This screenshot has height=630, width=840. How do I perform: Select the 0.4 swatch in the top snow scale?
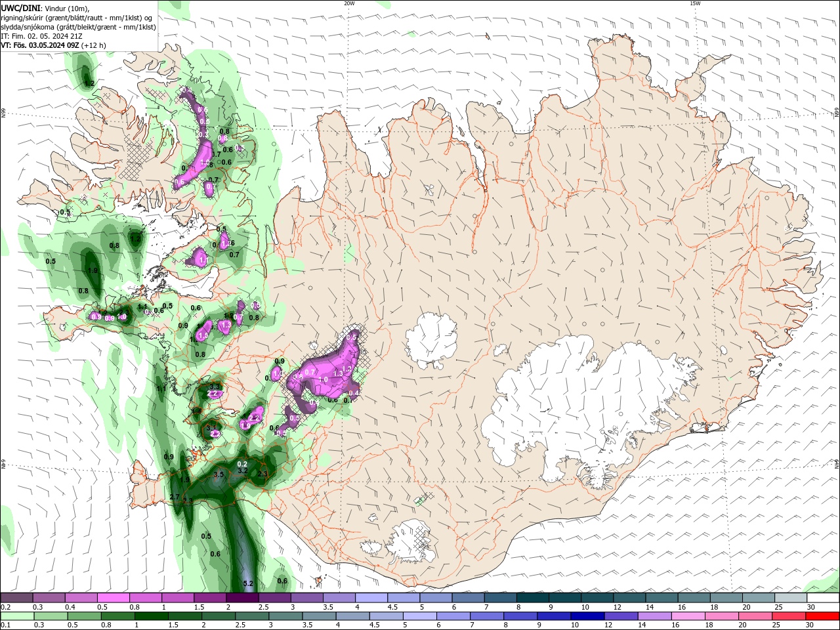coord(81,598)
